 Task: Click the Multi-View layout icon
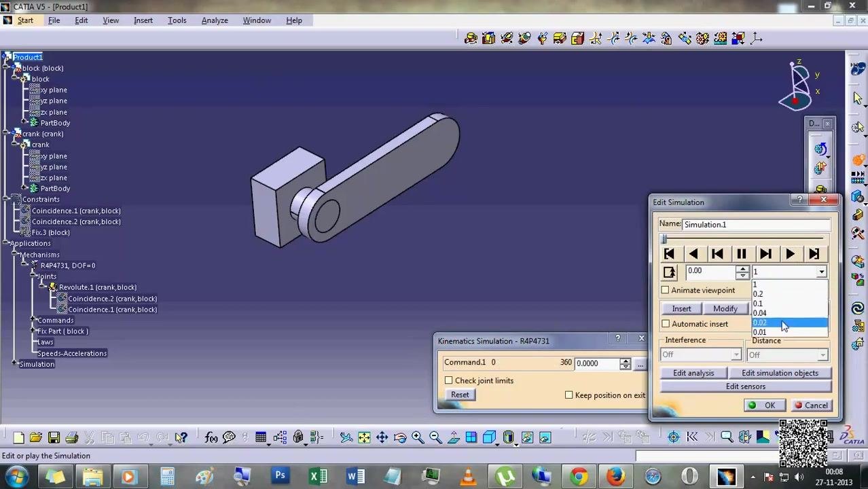(471, 438)
